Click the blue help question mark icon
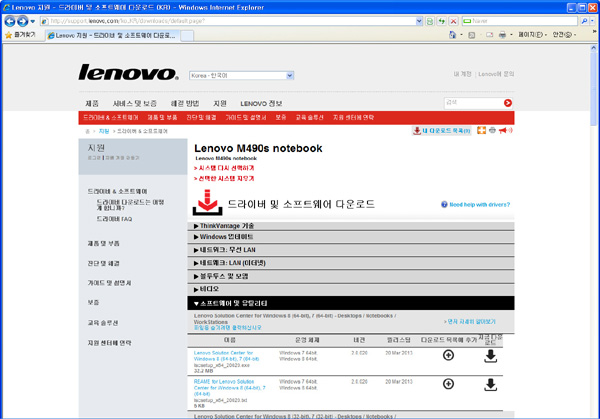600x419 pixels. coord(444,204)
